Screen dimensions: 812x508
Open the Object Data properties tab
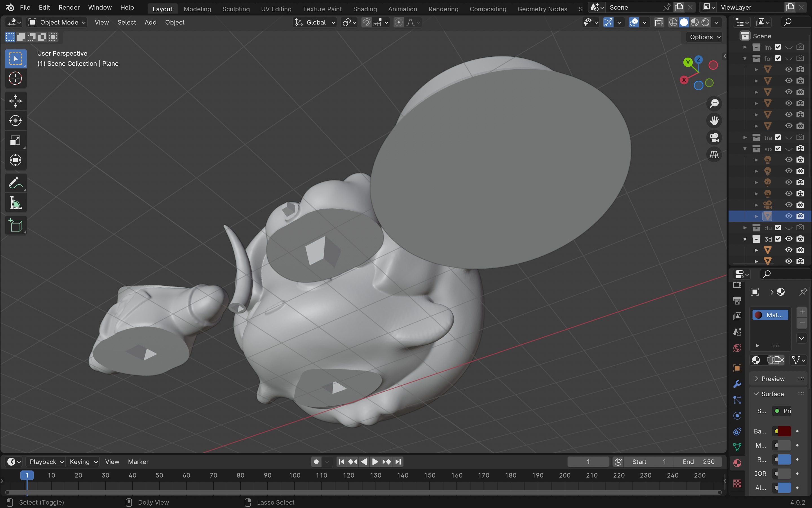[x=737, y=447]
